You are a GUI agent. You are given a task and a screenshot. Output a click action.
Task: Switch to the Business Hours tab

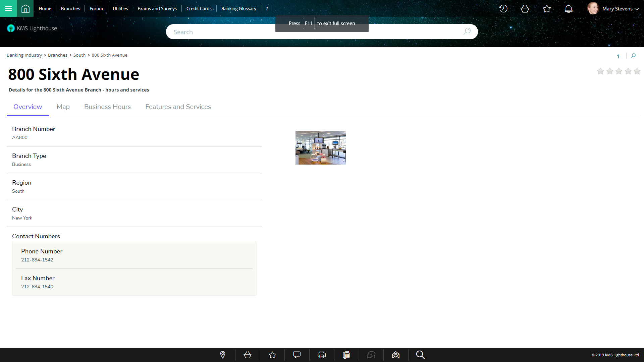pyautogui.click(x=107, y=107)
